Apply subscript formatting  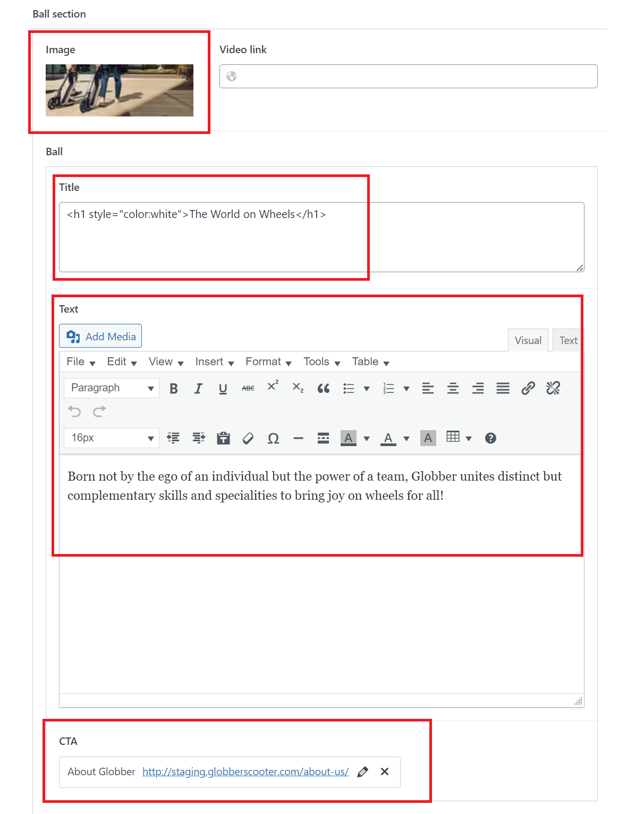[x=298, y=389]
